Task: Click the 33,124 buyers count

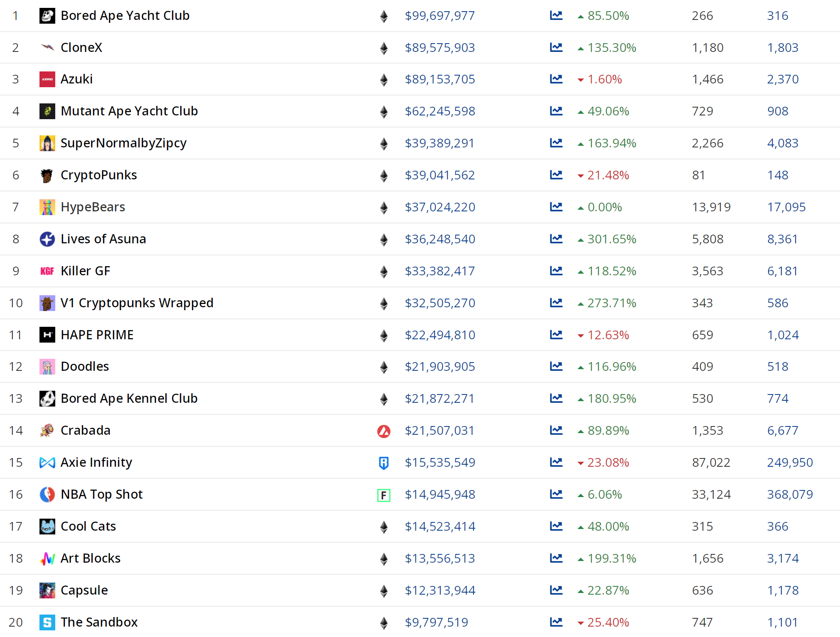Action: [x=711, y=495]
